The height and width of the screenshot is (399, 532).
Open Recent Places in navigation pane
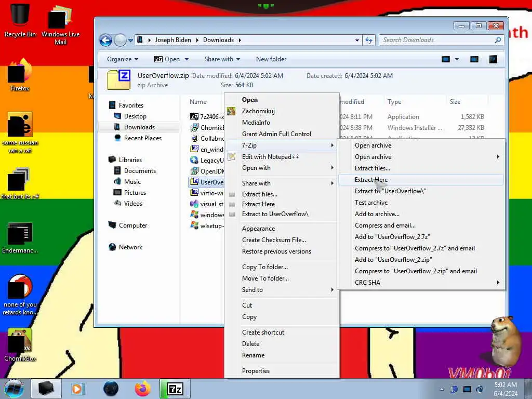coord(142,138)
